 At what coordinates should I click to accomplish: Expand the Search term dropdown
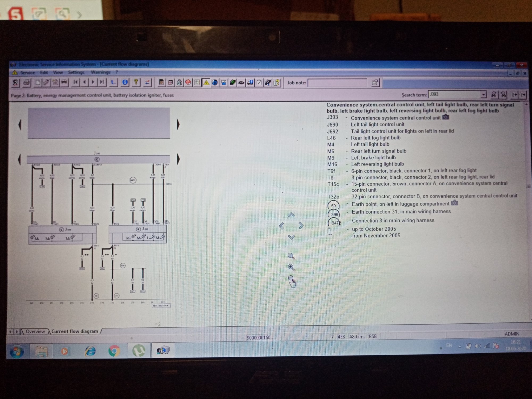[483, 94]
